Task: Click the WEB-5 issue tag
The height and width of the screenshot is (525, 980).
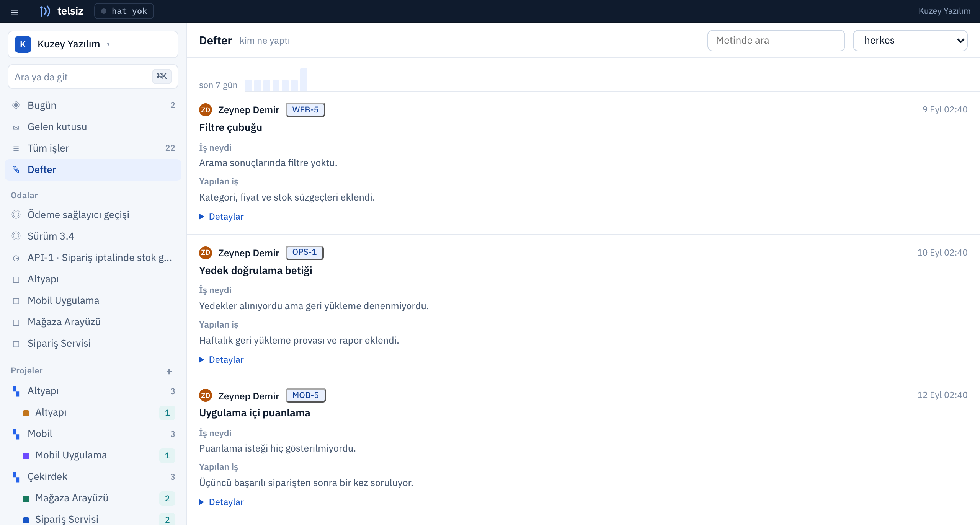Action: 305,110
